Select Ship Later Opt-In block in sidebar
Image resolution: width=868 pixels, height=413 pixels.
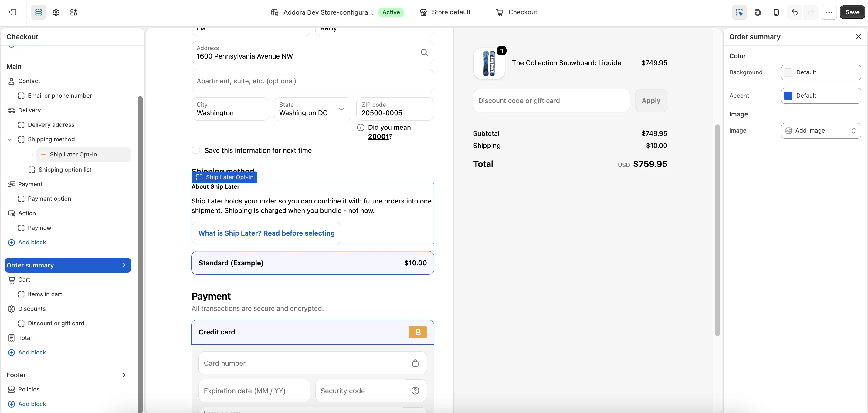pyautogui.click(x=83, y=155)
